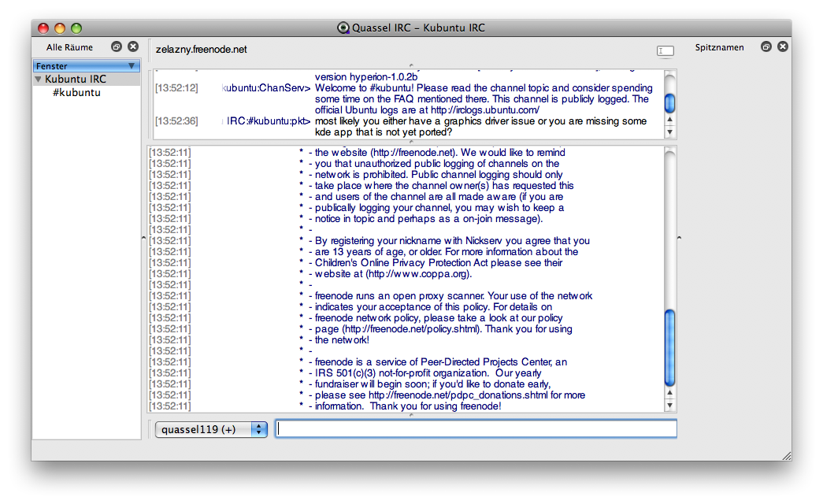Float the Spitznamen panel
Screen dimensions: 823x504
tap(766, 46)
